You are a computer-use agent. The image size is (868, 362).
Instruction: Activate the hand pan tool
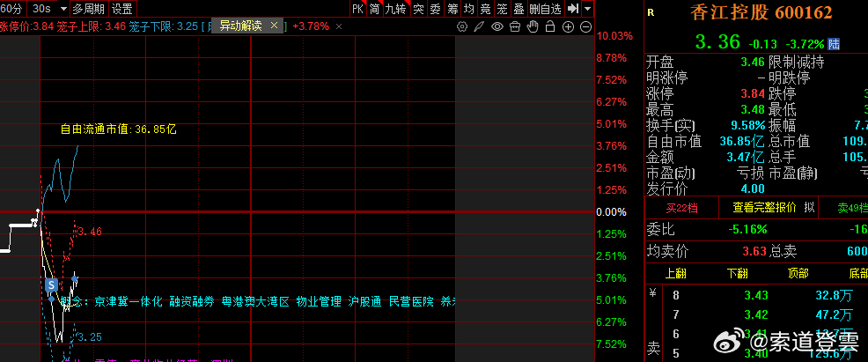tap(533, 26)
